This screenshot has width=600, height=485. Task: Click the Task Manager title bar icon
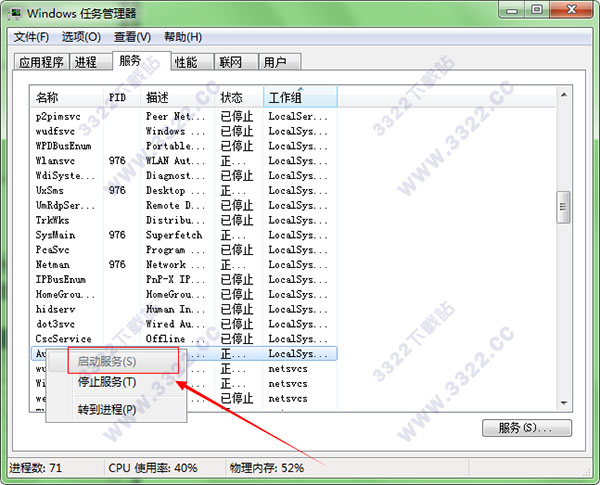point(16,14)
